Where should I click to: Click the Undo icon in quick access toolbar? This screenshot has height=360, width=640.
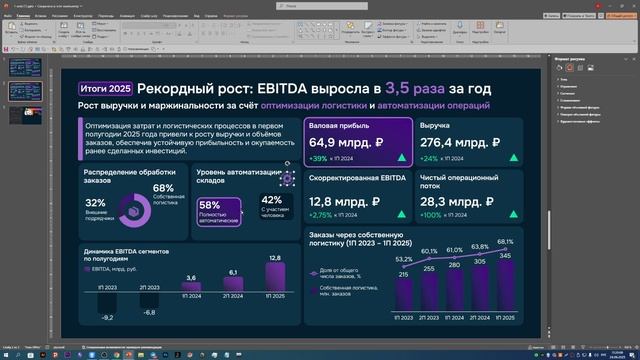pos(13,49)
